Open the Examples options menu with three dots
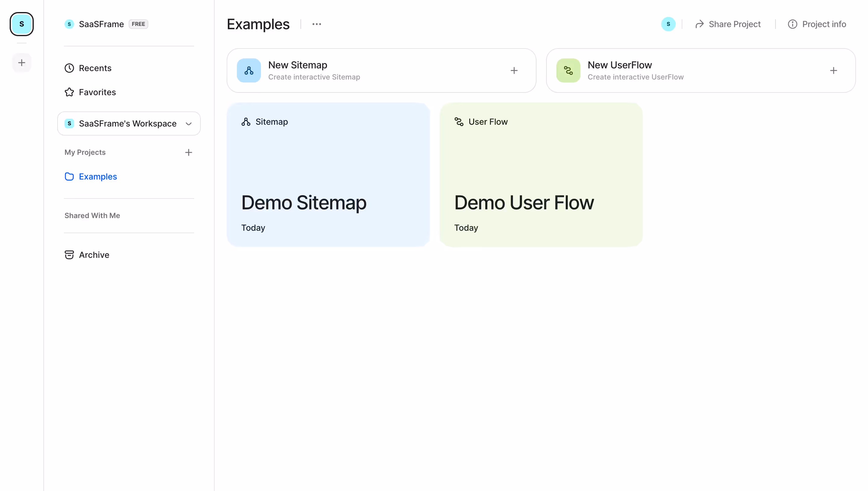This screenshot has width=868, height=491. click(x=316, y=24)
